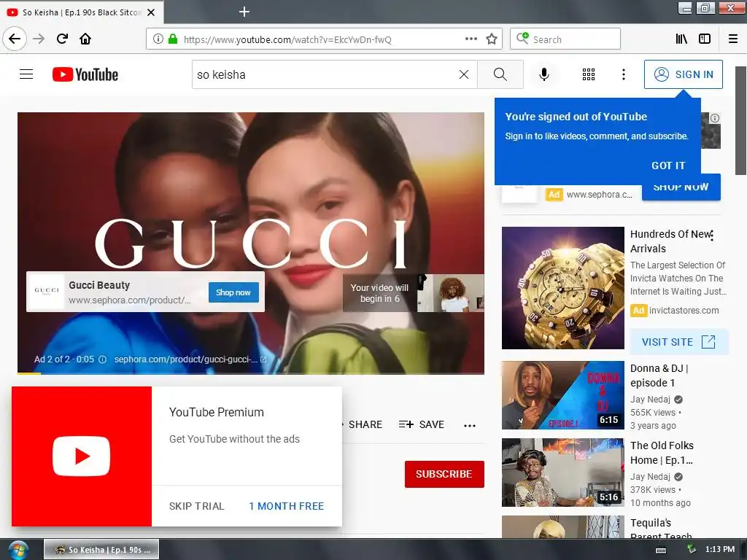
Task: Click the SIGN IN button
Action: [683, 74]
